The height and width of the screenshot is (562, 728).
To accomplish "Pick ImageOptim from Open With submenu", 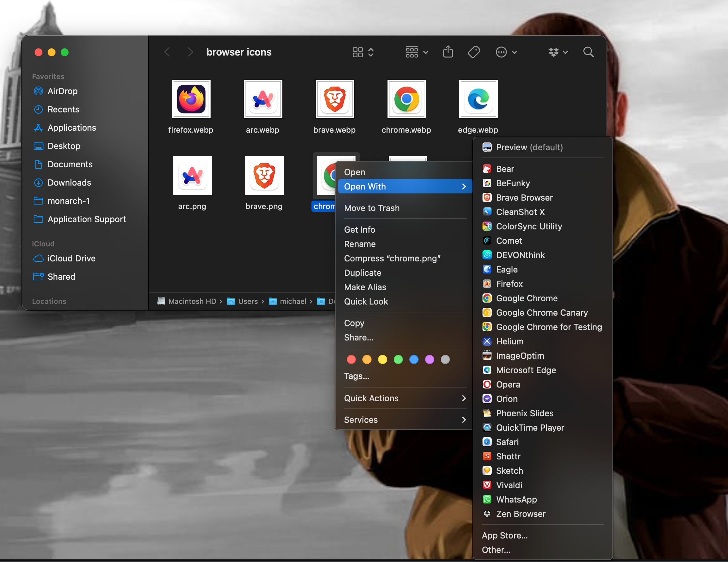I will [520, 355].
